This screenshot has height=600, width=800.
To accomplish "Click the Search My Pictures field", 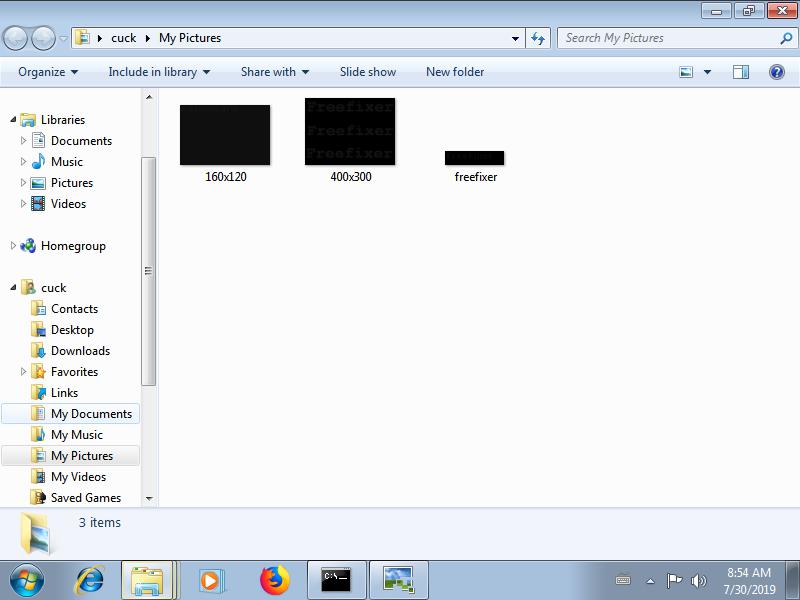I will 668,38.
